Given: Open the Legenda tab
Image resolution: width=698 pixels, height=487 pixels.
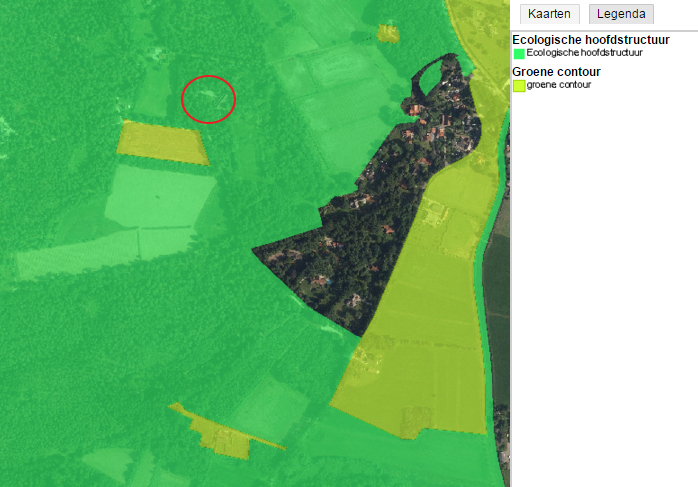Looking at the screenshot, I should 621,14.
